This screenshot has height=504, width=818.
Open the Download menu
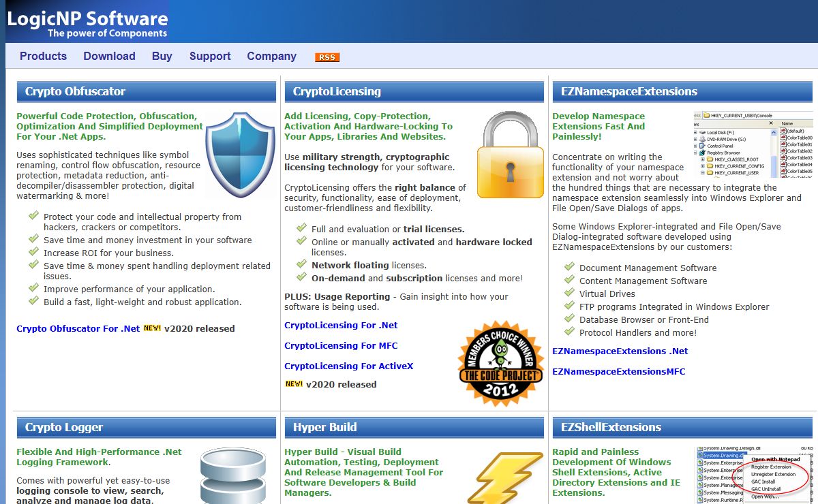pyautogui.click(x=109, y=56)
